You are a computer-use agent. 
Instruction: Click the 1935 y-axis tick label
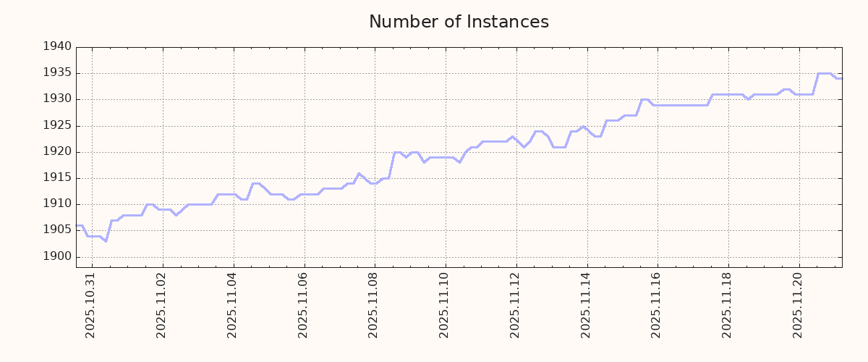57,73
